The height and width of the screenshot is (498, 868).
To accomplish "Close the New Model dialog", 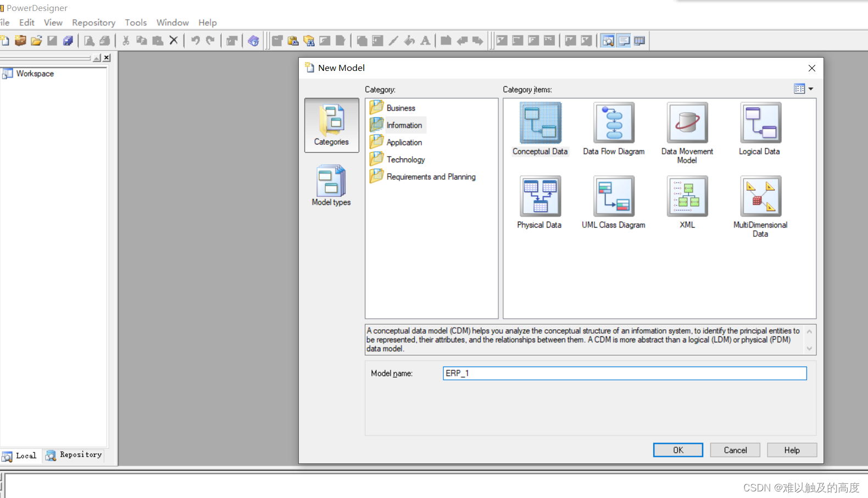I will 812,68.
